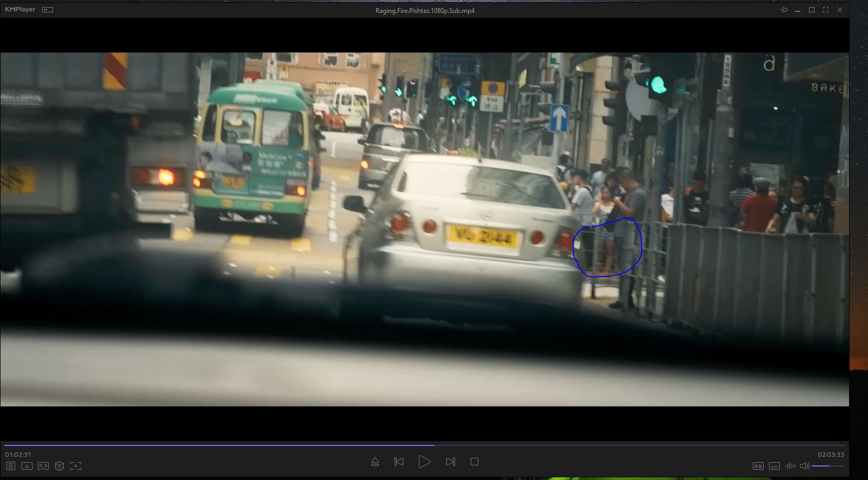868x480 pixels.
Task: Open the playlist panel icon
Action: [11, 466]
